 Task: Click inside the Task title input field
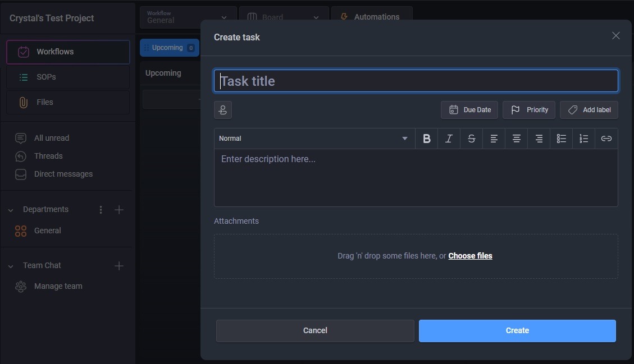pos(416,81)
